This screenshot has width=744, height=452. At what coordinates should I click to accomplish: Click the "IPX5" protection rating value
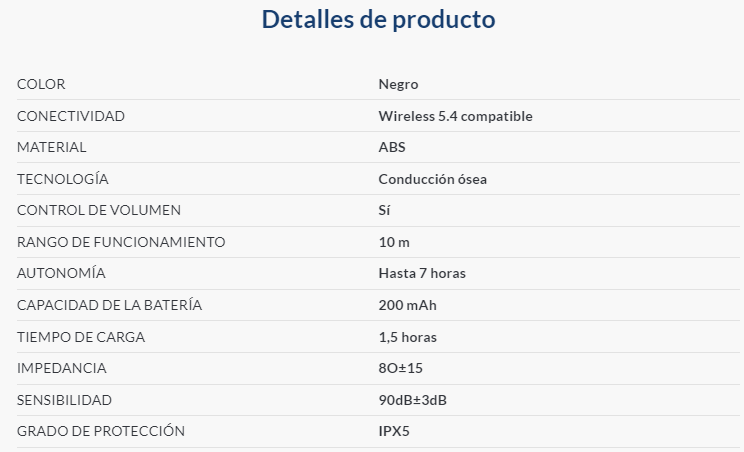[394, 431]
